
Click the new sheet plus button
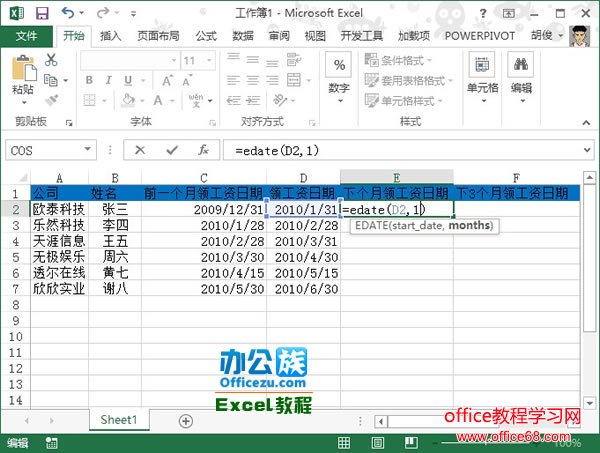point(186,421)
